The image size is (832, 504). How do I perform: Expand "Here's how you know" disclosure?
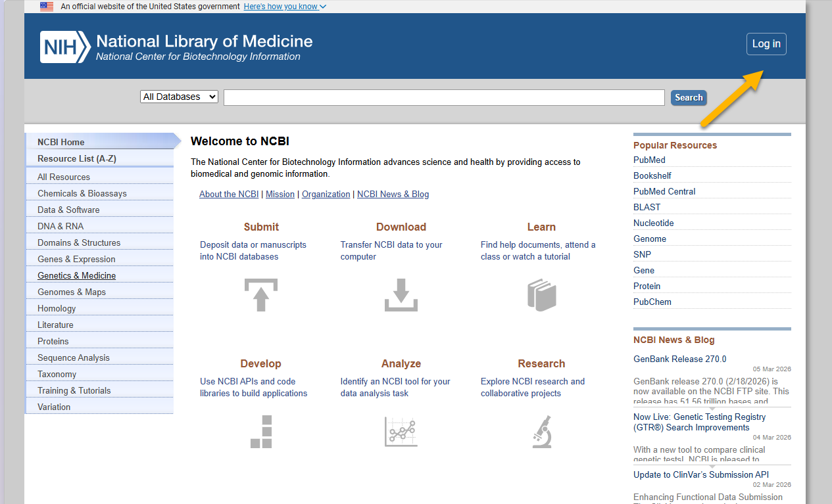(x=284, y=7)
